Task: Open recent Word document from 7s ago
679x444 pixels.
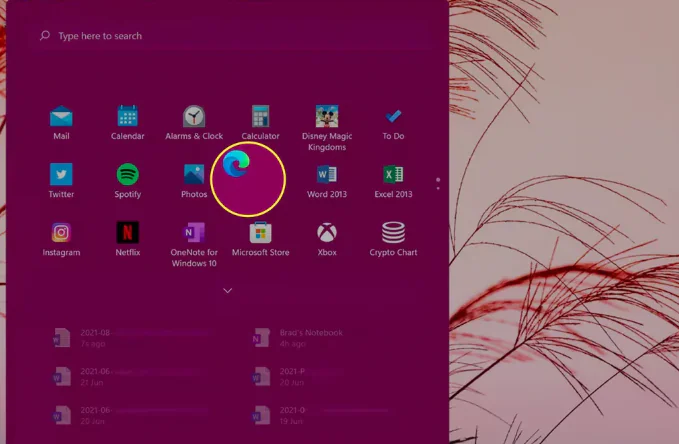Action: point(134,338)
